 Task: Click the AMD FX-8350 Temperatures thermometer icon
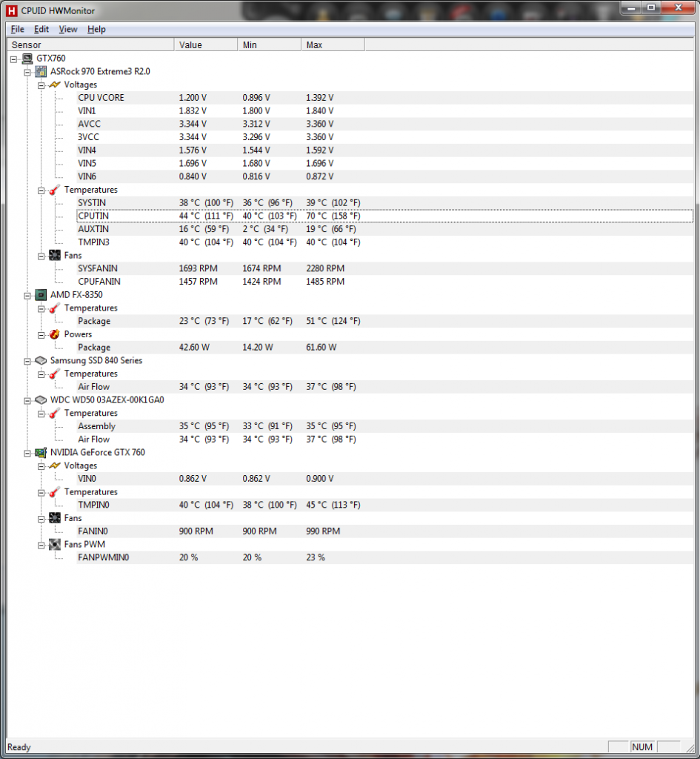tap(55, 308)
